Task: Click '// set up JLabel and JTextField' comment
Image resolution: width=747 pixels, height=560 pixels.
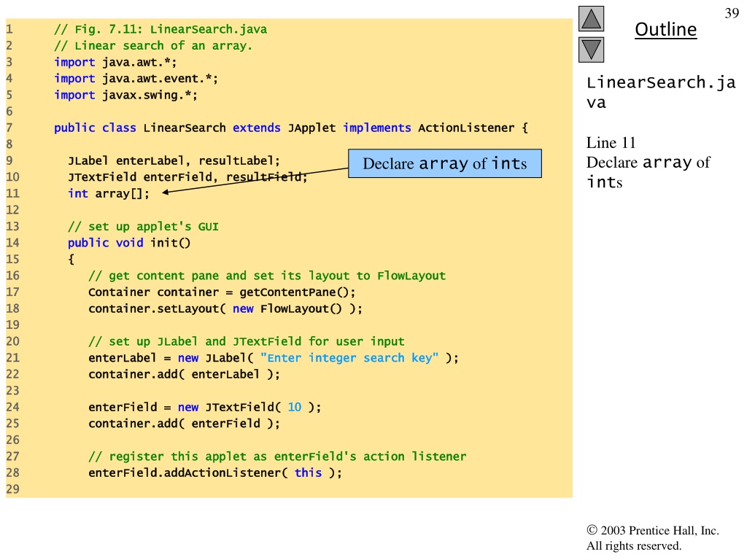Action: [247, 341]
